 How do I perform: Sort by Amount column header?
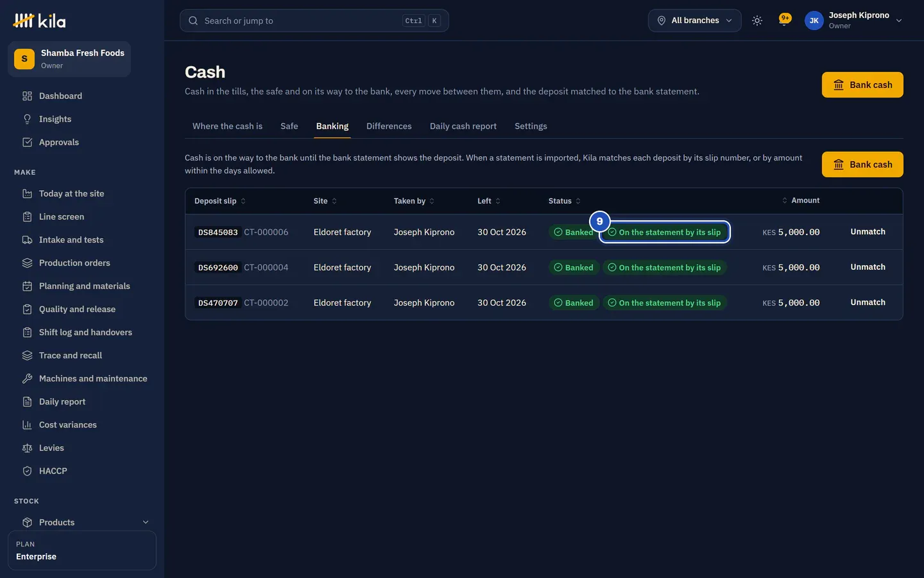point(800,200)
